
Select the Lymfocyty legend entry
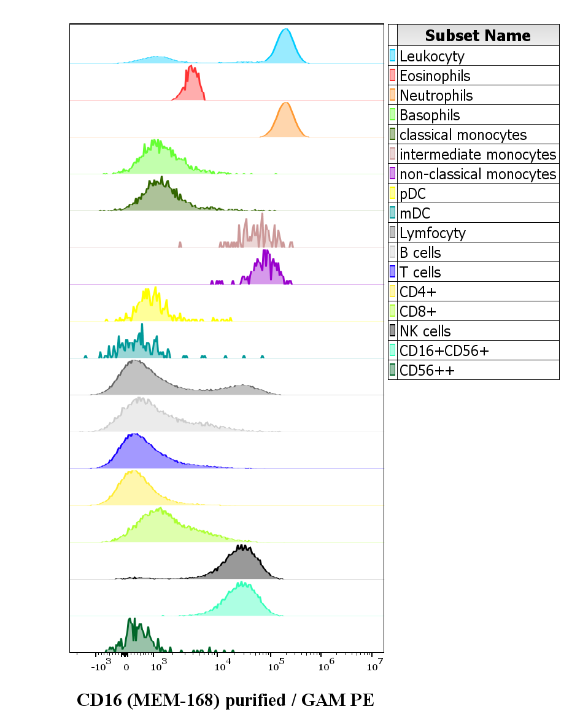(474, 232)
